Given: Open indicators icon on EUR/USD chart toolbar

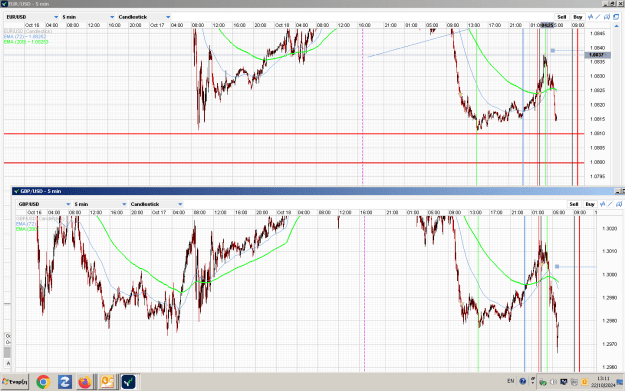Looking at the screenshot, I should tap(590, 17).
